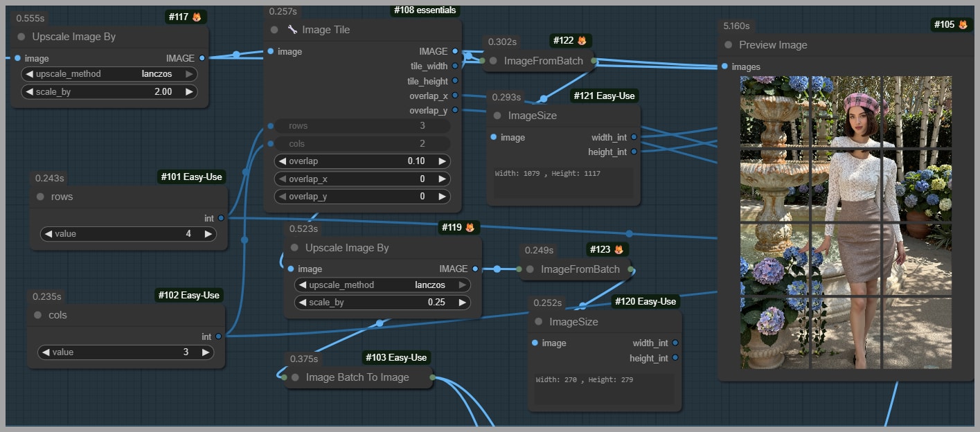Increase scale_by 2.00 with right arrow
The height and width of the screenshot is (432, 980).
click(188, 91)
